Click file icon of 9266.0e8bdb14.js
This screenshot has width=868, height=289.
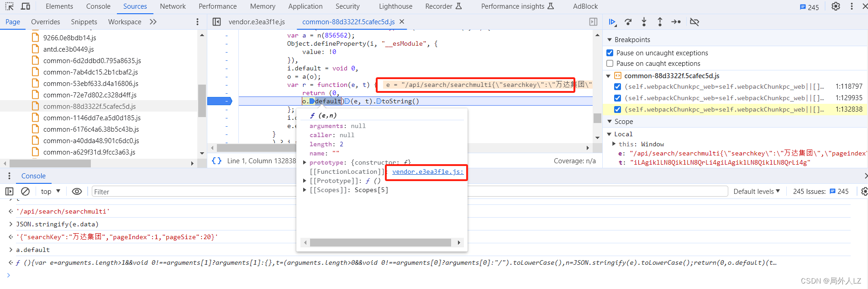[35, 37]
